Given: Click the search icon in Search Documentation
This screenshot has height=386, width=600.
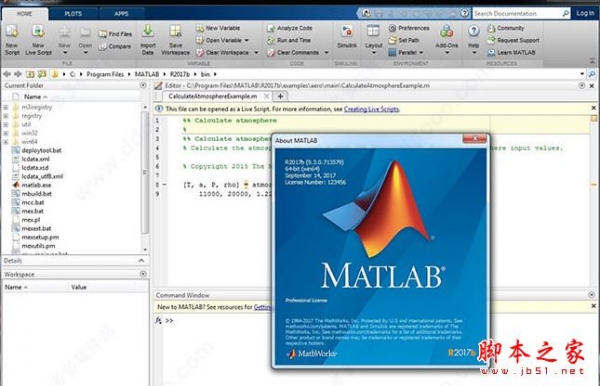Looking at the screenshot, I should point(566,13).
